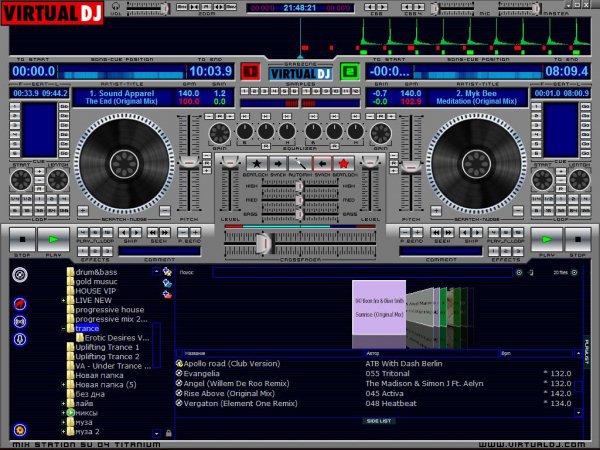Viewport: 600px width, 450px height.
Task: Toggle the folder list lock icon
Action: (168, 433)
